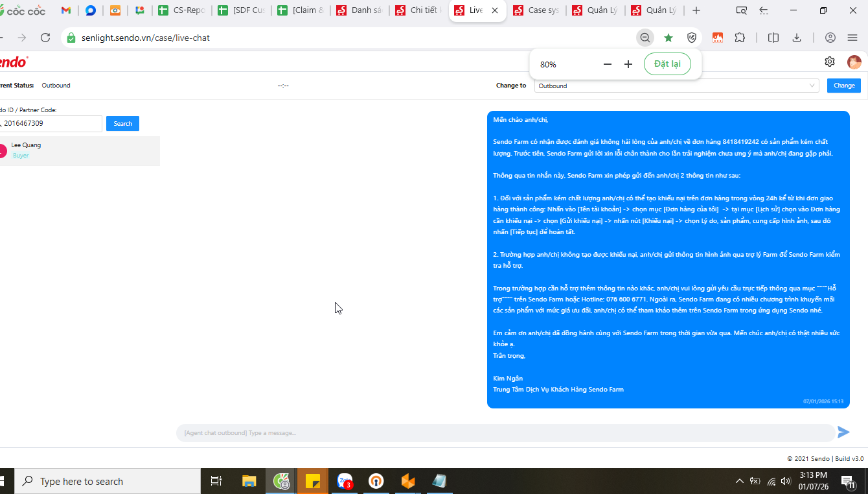Click the message timestamp 07/01/2026 15:13

(x=823, y=401)
